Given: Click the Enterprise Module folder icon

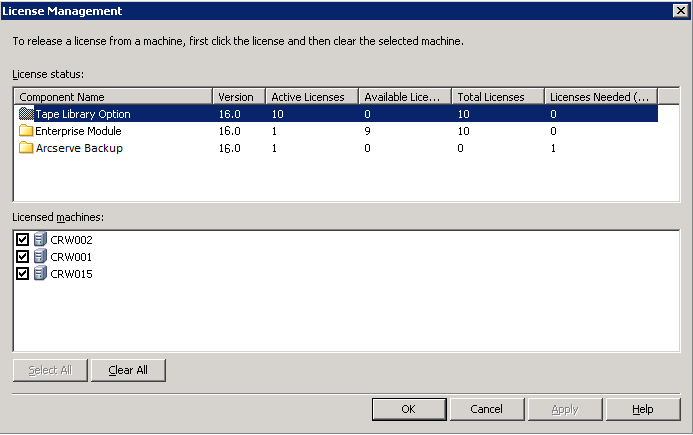Looking at the screenshot, I should [26, 130].
